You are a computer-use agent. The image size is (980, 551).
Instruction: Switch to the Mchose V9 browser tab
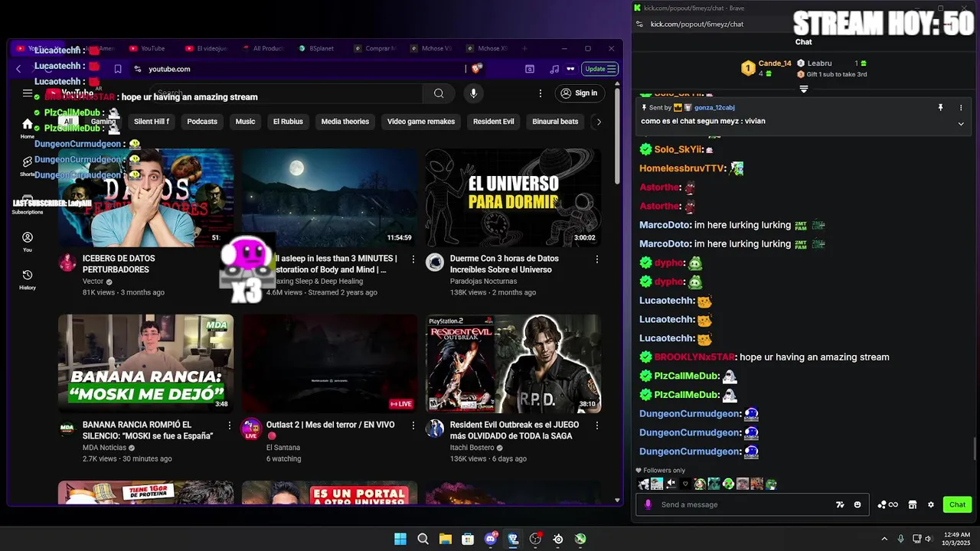pos(431,48)
